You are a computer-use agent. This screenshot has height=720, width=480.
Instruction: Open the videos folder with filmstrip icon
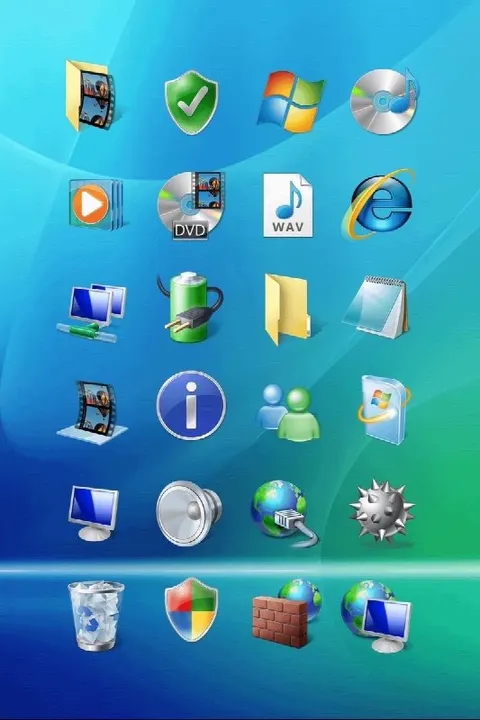[90, 96]
